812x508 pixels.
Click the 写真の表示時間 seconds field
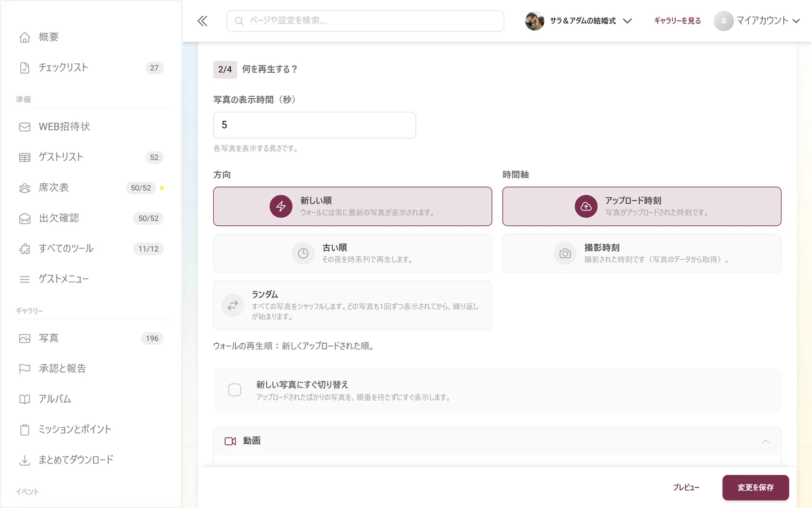315,125
